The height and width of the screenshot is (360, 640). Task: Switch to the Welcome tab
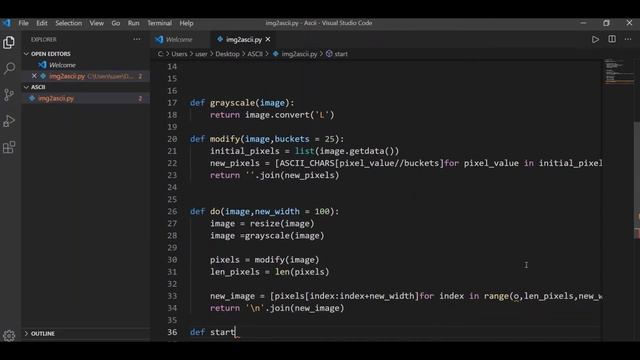click(x=180, y=40)
